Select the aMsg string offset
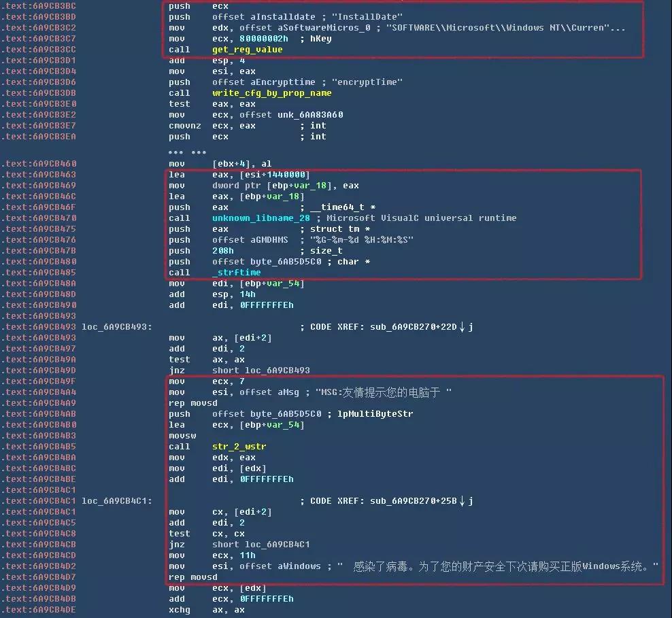This screenshot has width=672, height=618. pyautogui.click(x=288, y=392)
